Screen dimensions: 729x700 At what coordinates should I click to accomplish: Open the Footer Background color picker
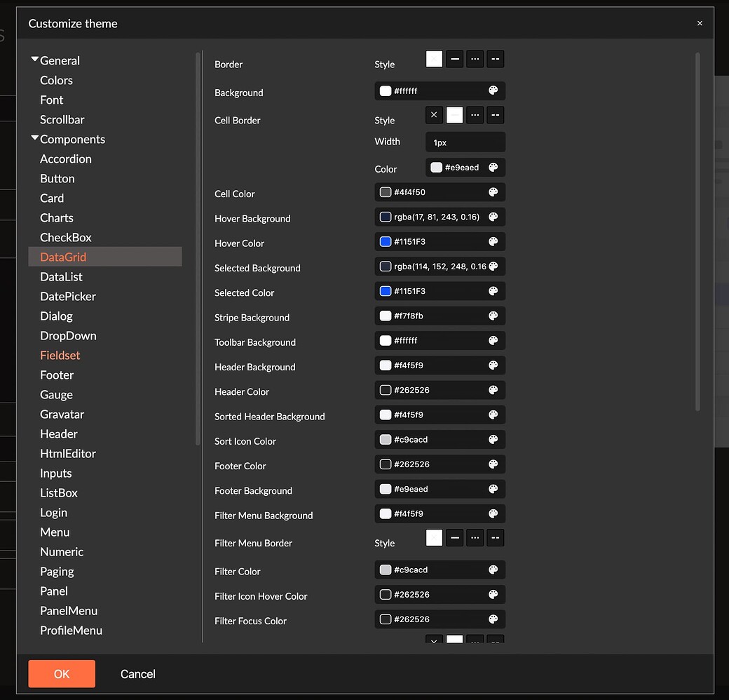(x=494, y=488)
